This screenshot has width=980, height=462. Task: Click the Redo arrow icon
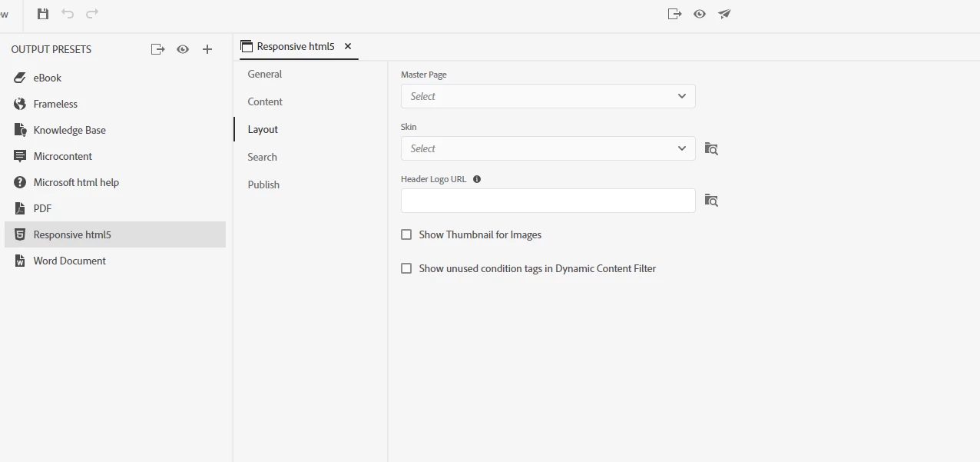click(x=92, y=14)
